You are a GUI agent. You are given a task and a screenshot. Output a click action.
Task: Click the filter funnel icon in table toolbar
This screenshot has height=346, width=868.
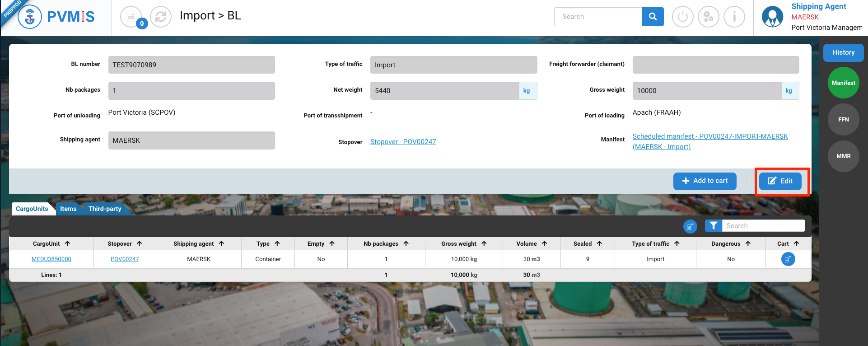(713, 226)
